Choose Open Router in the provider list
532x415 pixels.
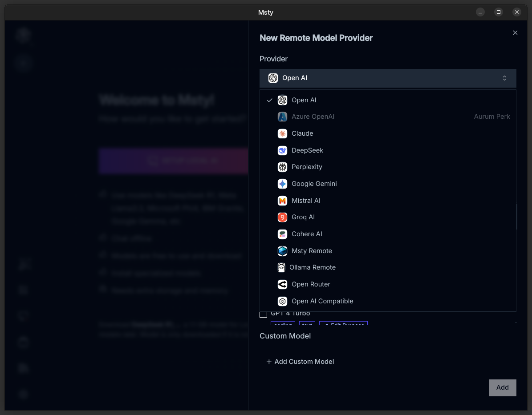(311, 284)
